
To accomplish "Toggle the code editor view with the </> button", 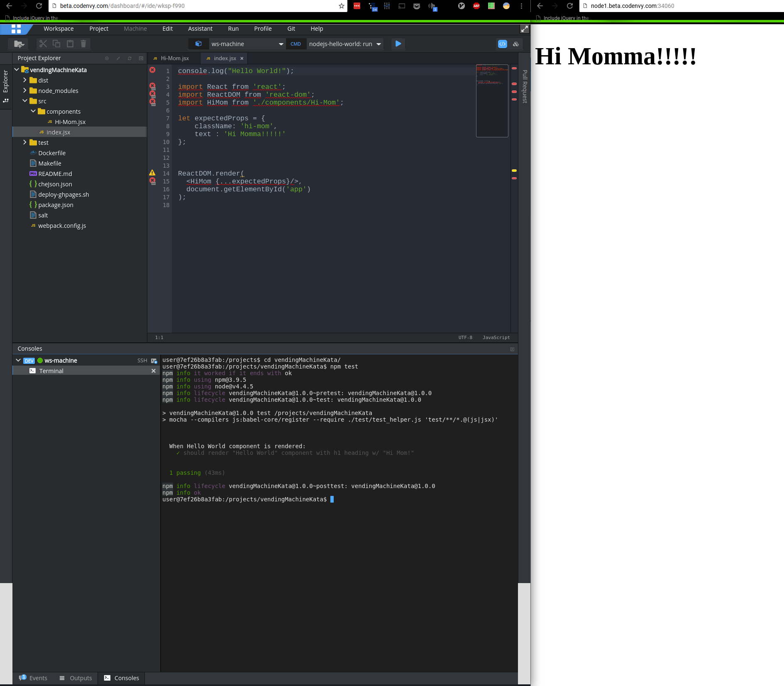I will click(503, 44).
